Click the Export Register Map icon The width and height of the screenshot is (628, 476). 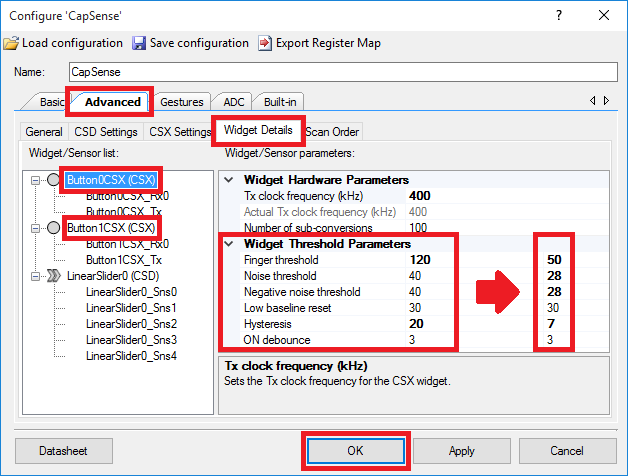click(265, 43)
